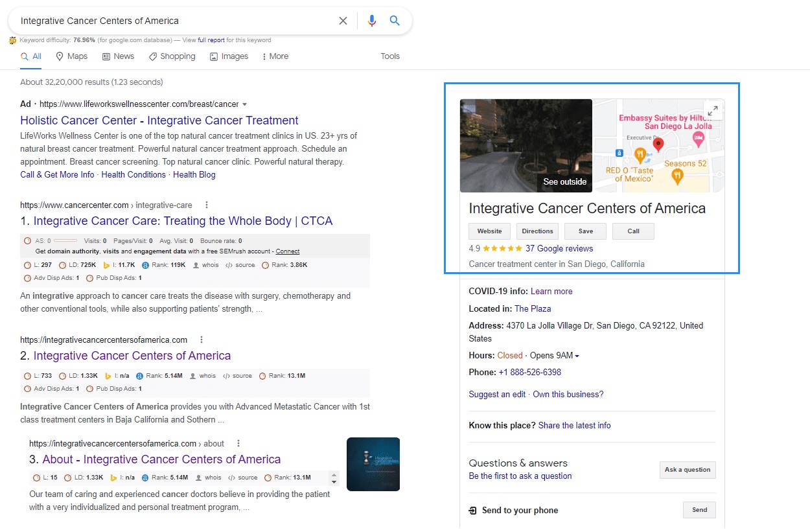The width and height of the screenshot is (810, 532).
Task: Open Call & Get More Info sitelink
Action: (57, 175)
